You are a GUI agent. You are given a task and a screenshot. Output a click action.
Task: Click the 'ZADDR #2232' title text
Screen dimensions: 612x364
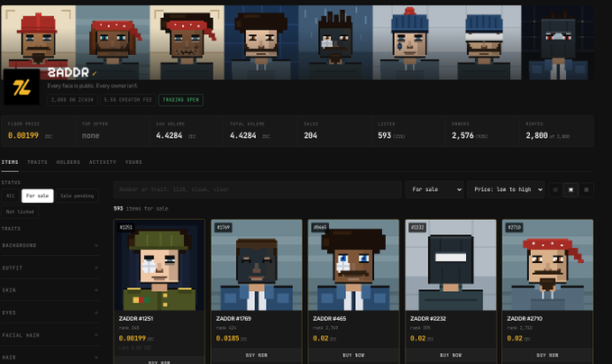[x=428, y=319]
